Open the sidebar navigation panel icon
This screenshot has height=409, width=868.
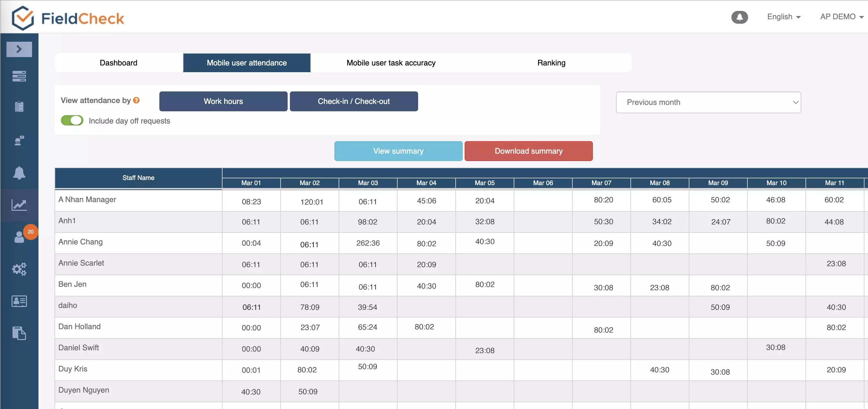19,49
